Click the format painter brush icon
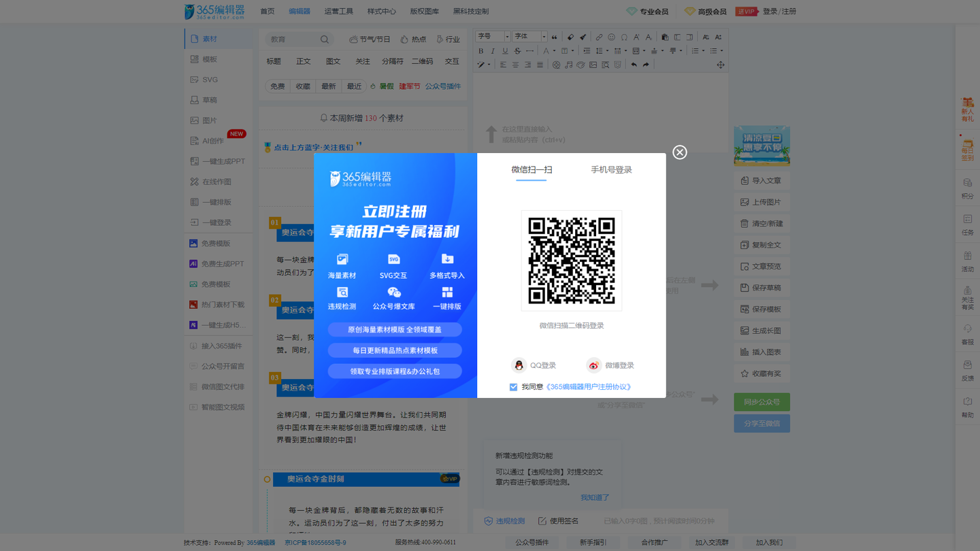Screen dimensions: 980x551 pos(583,37)
